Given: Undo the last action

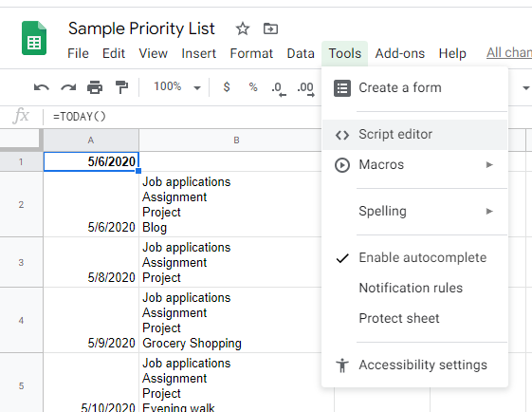Looking at the screenshot, I should [x=42, y=87].
